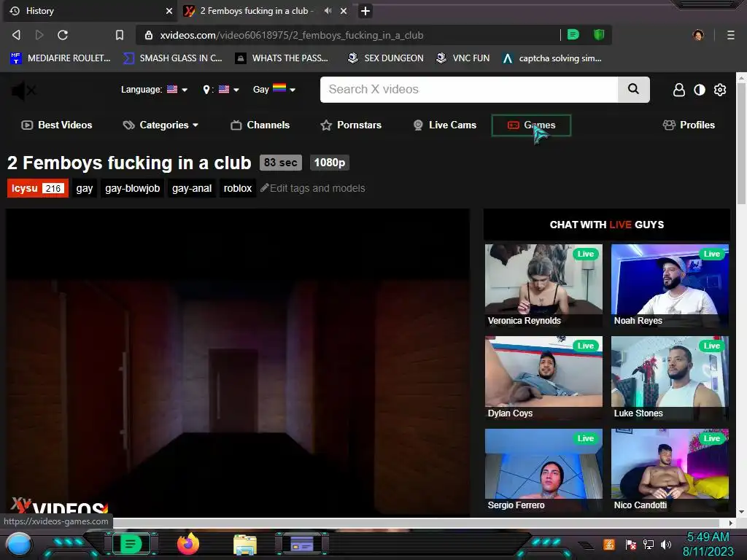
Task: Open the Games section
Action: point(531,125)
